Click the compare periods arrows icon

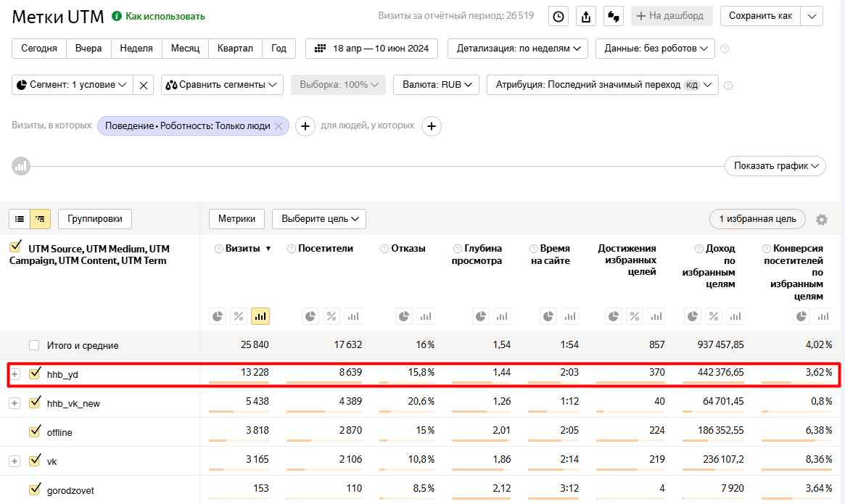tap(614, 16)
